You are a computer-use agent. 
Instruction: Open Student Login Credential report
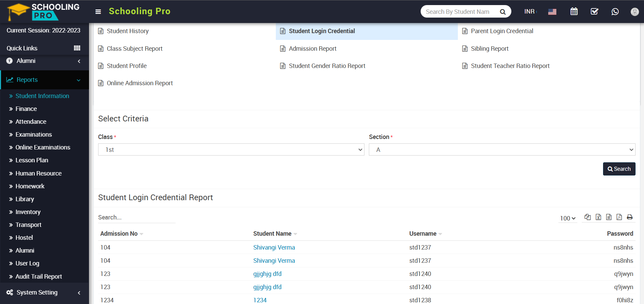[x=322, y=31]
